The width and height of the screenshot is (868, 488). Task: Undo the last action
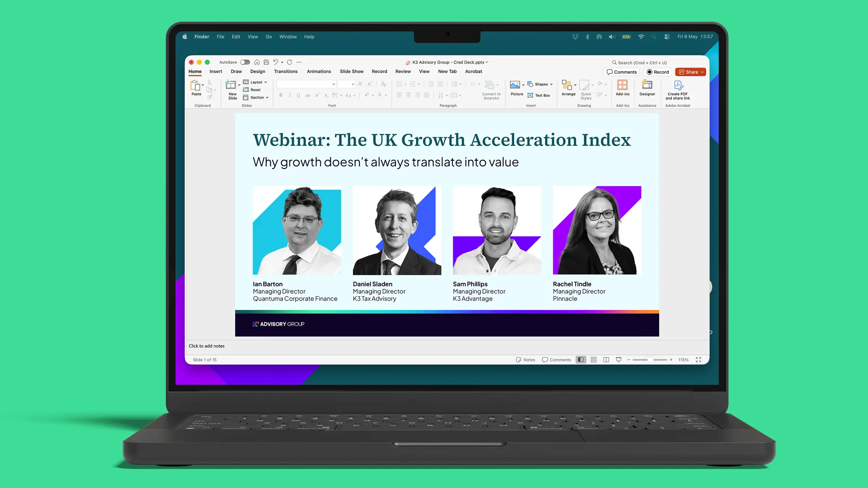276,62
